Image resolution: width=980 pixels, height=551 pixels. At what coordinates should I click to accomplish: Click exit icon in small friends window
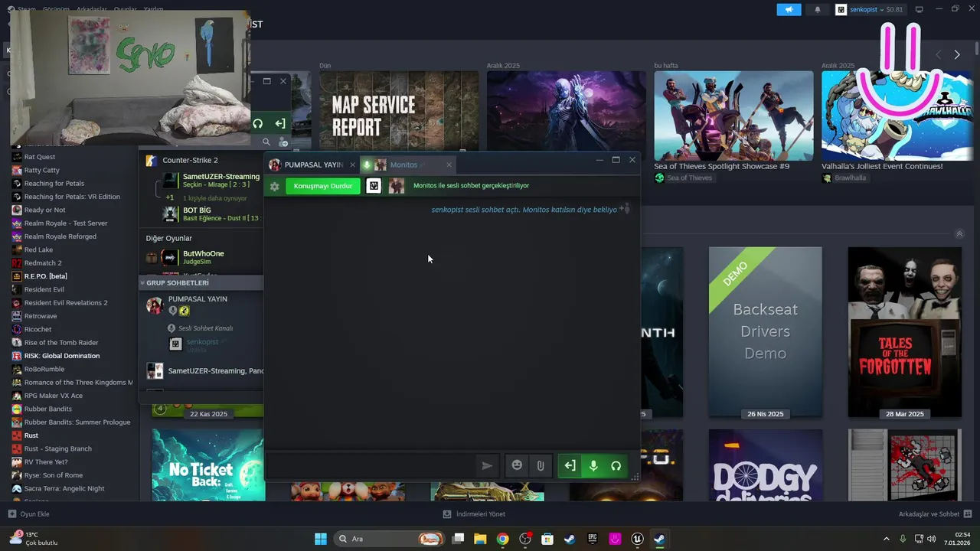280,123
